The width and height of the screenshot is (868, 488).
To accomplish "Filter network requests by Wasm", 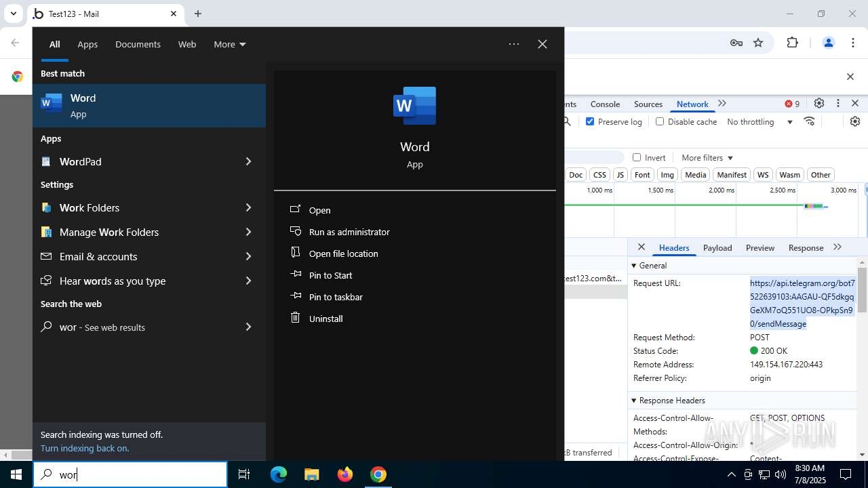I will pyautogui.click(x=789, y=174).
